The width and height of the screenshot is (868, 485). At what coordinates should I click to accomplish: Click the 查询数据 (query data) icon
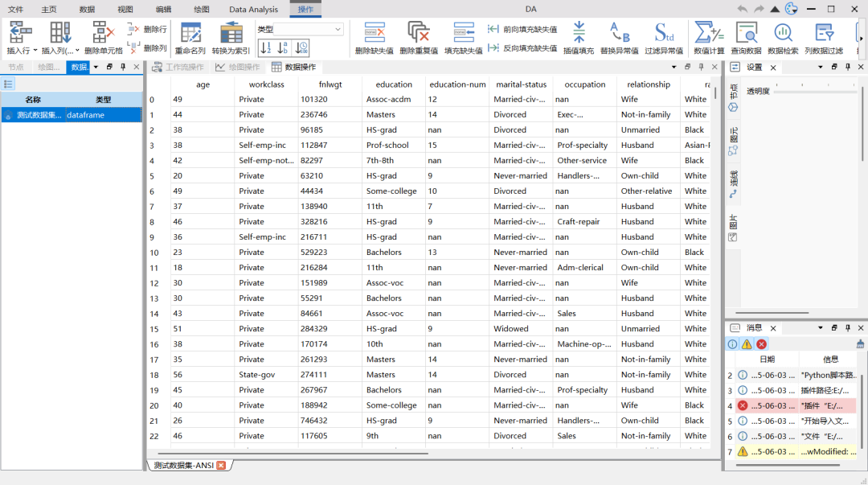coord(746,33)
